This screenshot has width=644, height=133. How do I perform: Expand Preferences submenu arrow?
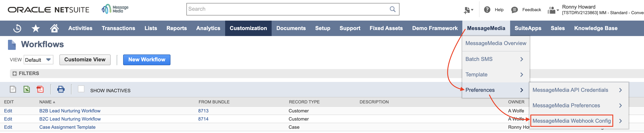click(522, 90)
